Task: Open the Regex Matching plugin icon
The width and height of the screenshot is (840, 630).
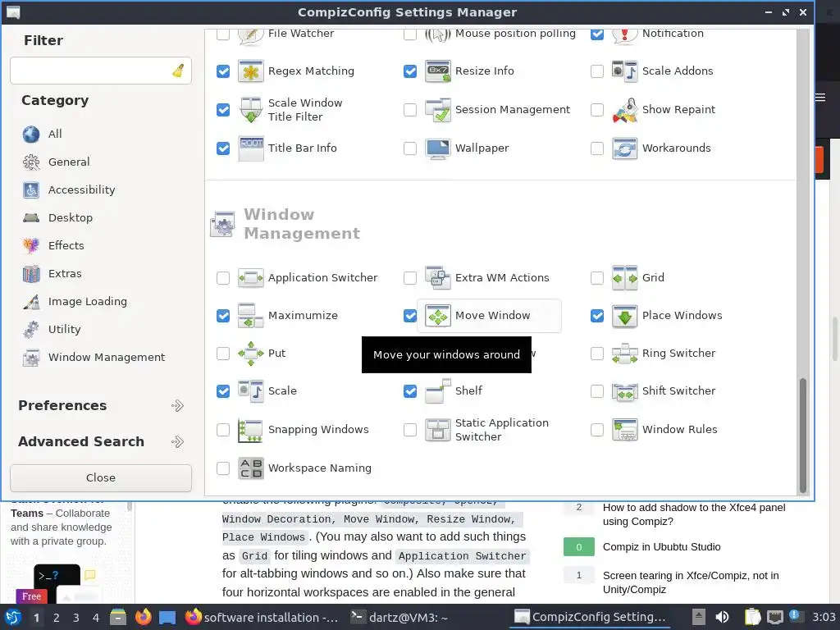Action: [x=251, y=71]
